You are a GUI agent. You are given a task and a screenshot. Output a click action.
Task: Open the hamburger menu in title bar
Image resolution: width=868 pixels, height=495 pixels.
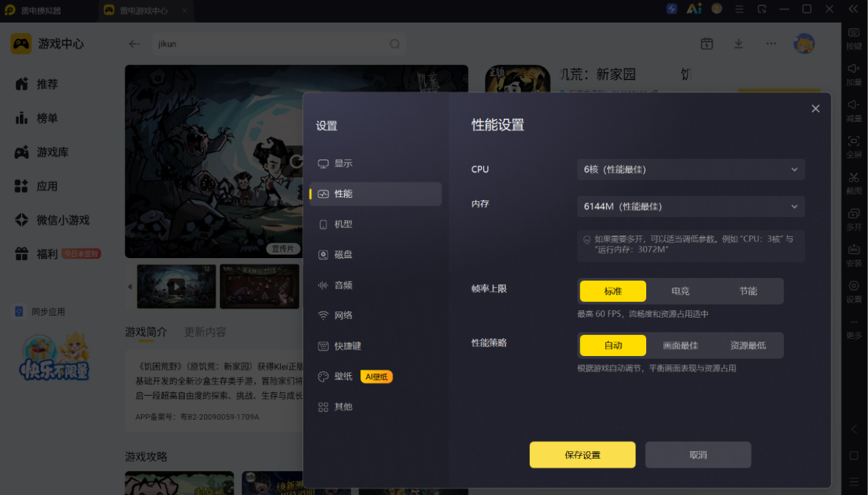click(x=739, y=9)
